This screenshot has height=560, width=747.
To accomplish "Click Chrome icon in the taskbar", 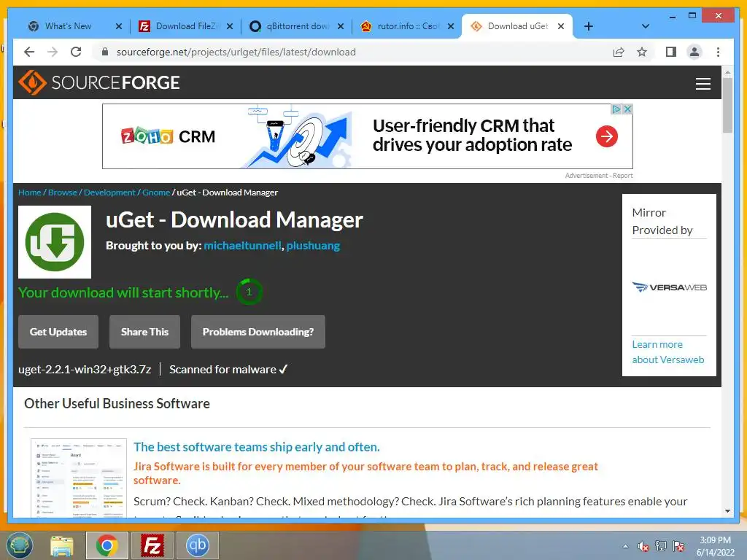I will click(107, 545).
